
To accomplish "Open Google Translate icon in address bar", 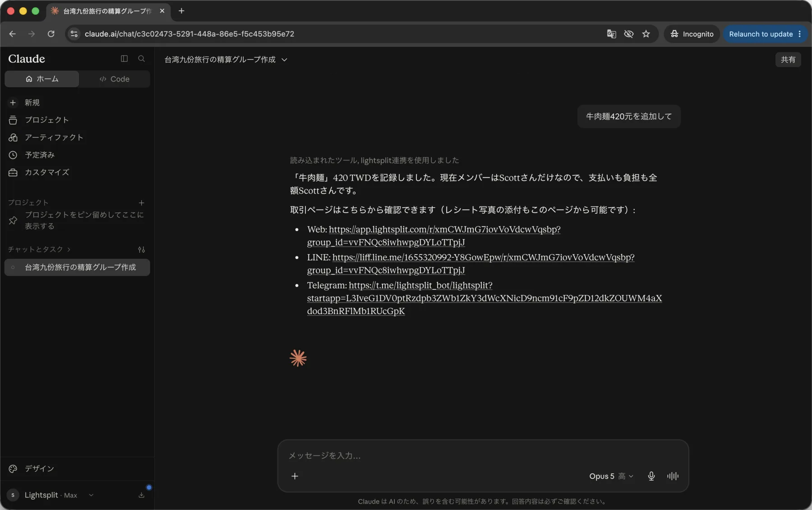I will click(611, 34).
